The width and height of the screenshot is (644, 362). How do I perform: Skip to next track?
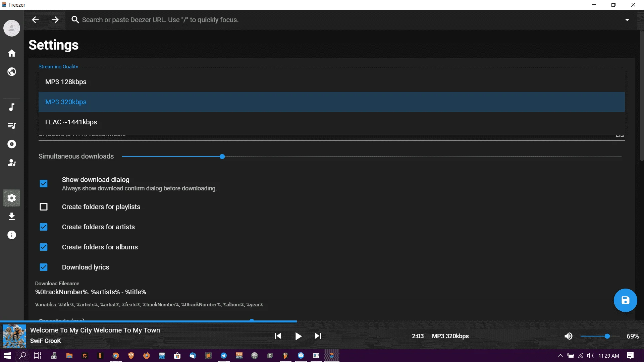coord(318,336)
